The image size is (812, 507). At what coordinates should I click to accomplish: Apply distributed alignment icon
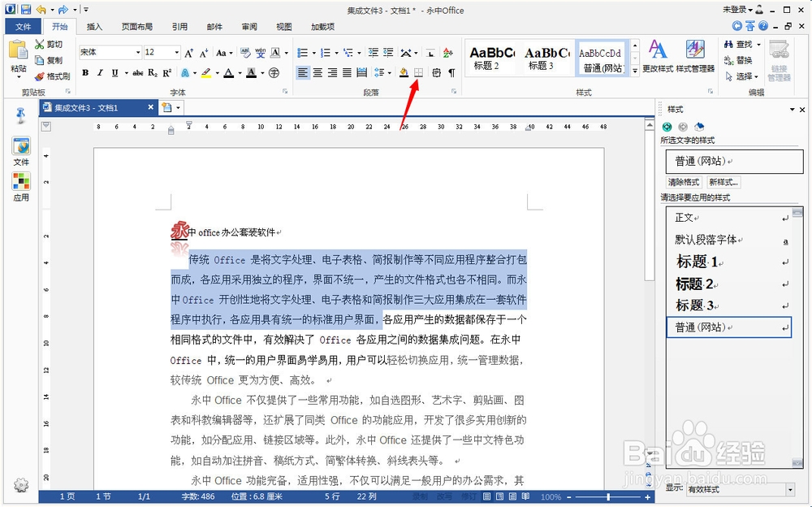click(361, 72)
